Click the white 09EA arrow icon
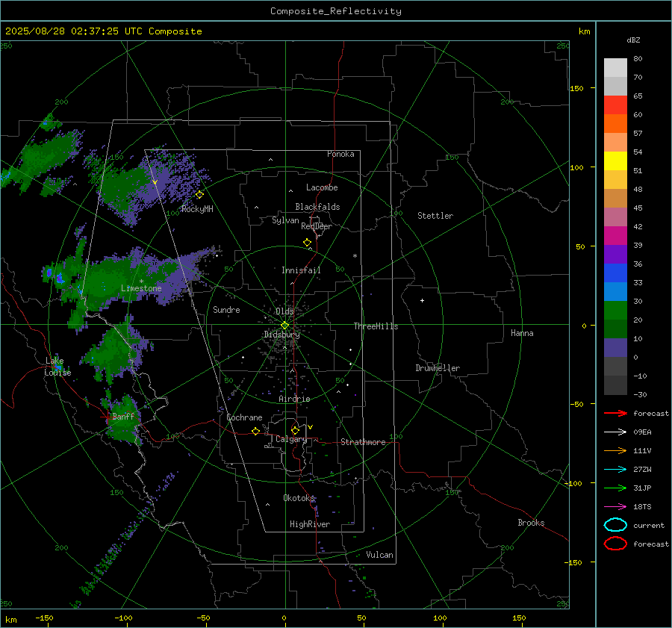 click(615, 432)
